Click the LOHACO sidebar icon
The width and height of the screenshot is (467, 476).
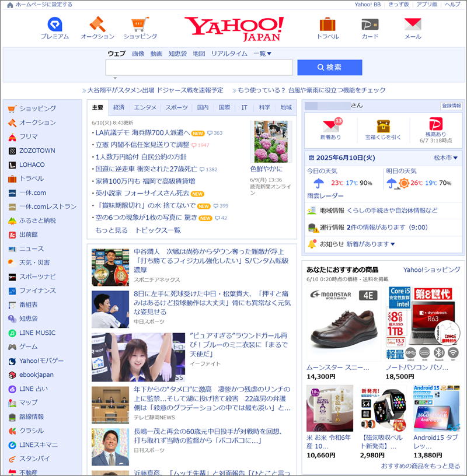point(12,165)
